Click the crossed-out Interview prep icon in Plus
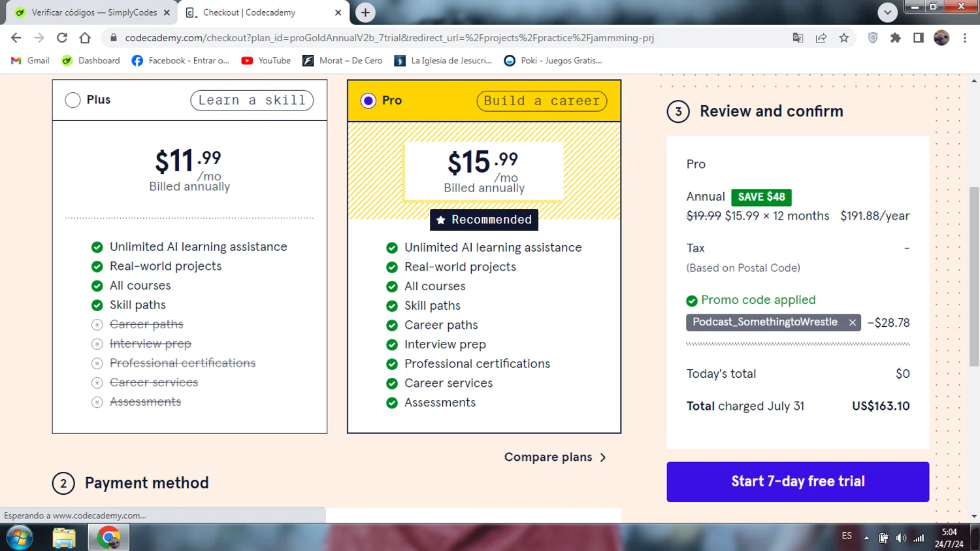Viewport: 980px width, 551px height. pyautogui.click(x=97, y=344)
